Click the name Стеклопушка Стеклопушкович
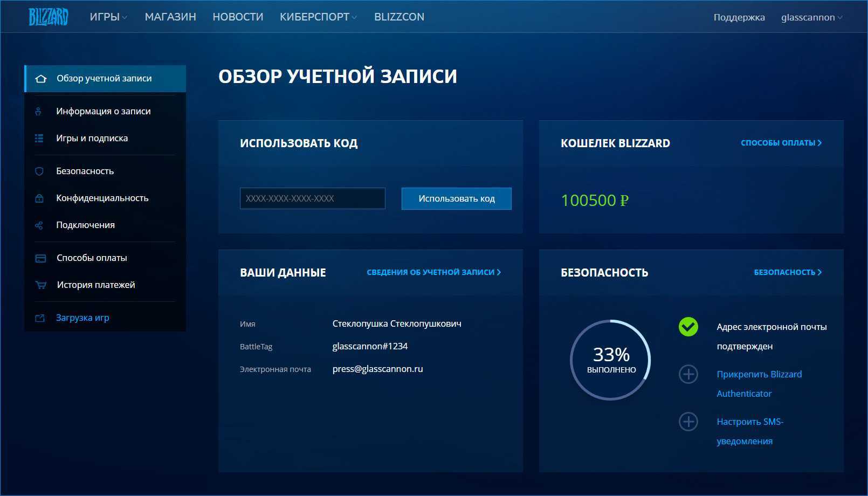Image resolution: width=868 pixels, height=496 pixels. (397, 323)
